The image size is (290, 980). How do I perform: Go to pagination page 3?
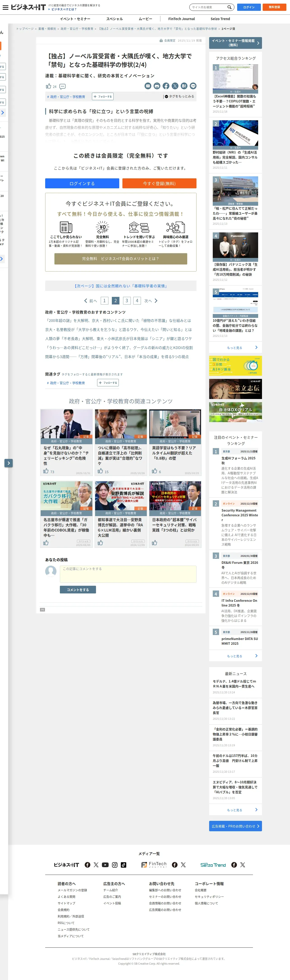127,300
